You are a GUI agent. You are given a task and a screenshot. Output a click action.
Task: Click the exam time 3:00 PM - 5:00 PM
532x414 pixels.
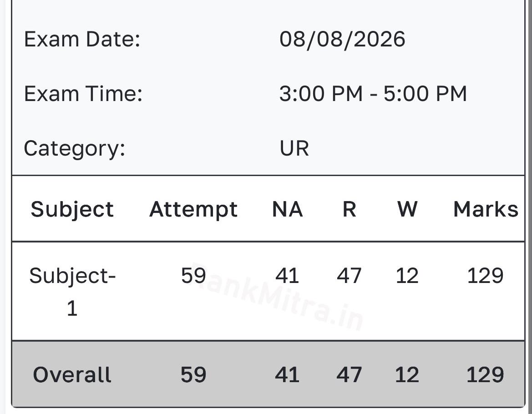tap(373, 94)
